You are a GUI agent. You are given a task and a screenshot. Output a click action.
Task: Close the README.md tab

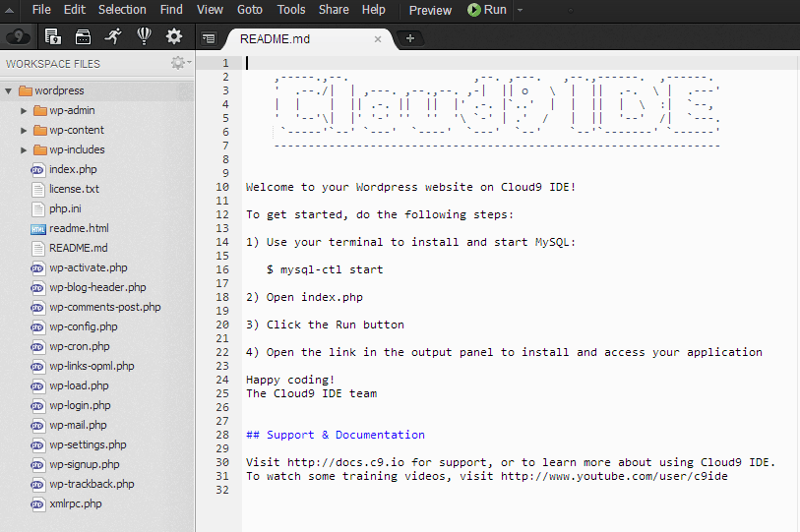378,39
